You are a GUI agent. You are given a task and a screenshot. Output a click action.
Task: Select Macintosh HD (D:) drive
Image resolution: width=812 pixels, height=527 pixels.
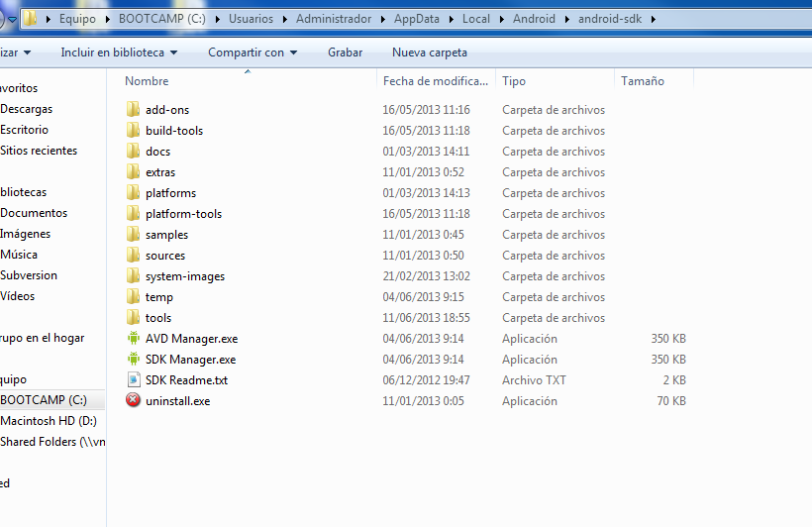pos(49,421)
